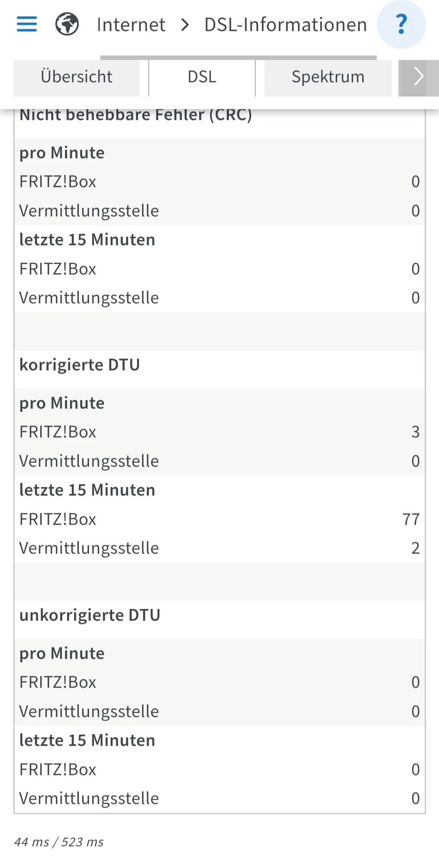439x868 pixels.
Task: Click the unkorrigierte DTU section heading
Action: [90, 615]
